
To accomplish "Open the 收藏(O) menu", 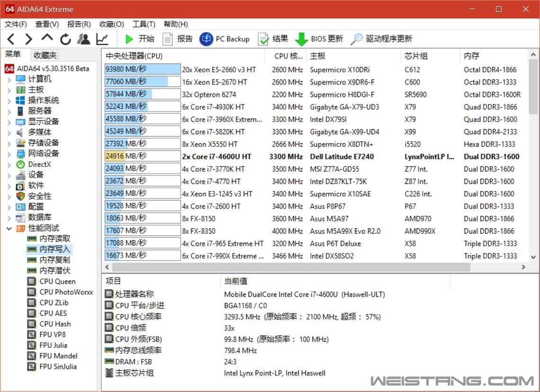I will click(x=112, y=24).
